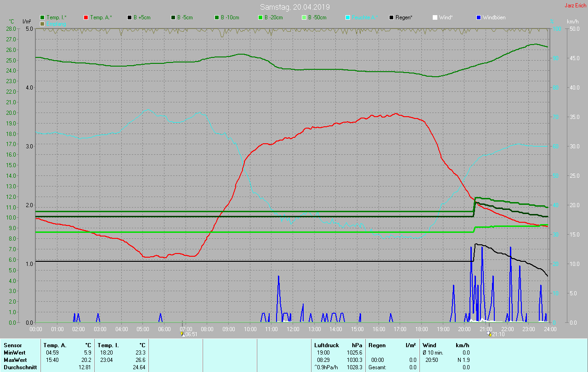Click the average pressure value 1028.3
588x372 pixels.
355,367
